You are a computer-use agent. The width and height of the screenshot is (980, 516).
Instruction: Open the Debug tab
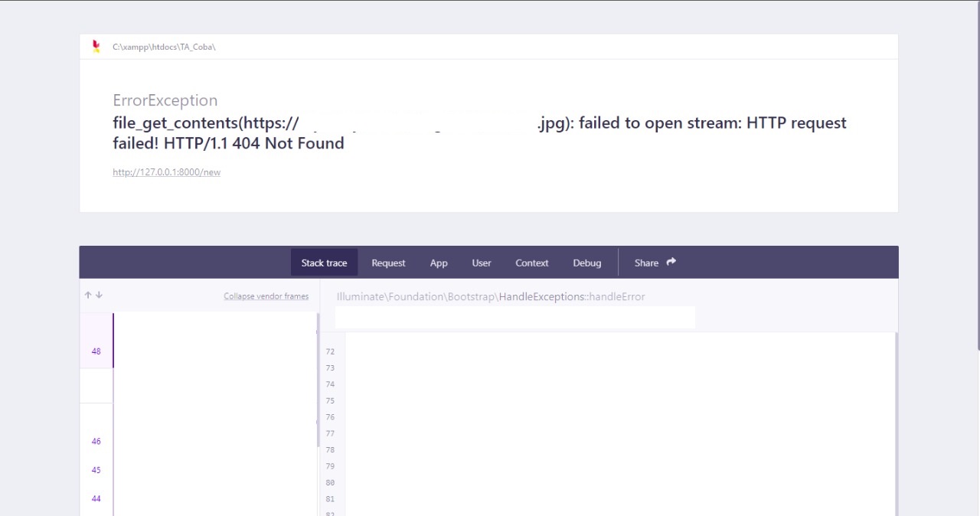pyautogui.click(x=587, y=263)
